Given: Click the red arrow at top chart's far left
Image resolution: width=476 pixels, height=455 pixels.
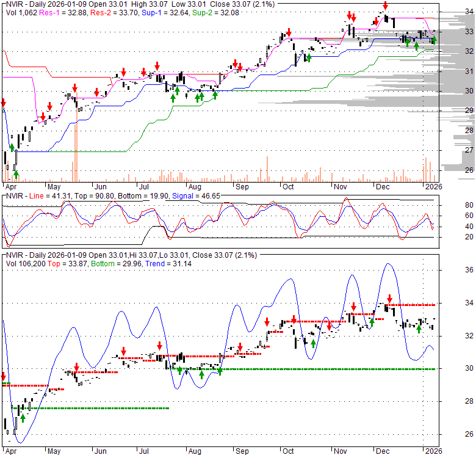Looking at the screenshot, I should [x=3, y=103].
